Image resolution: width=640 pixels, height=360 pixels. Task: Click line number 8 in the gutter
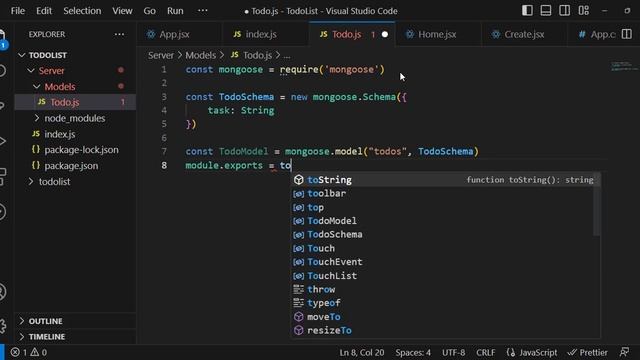pos(164,165)
